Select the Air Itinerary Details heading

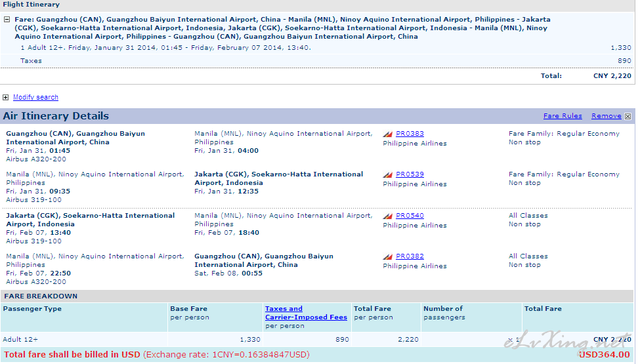(56, 116)
